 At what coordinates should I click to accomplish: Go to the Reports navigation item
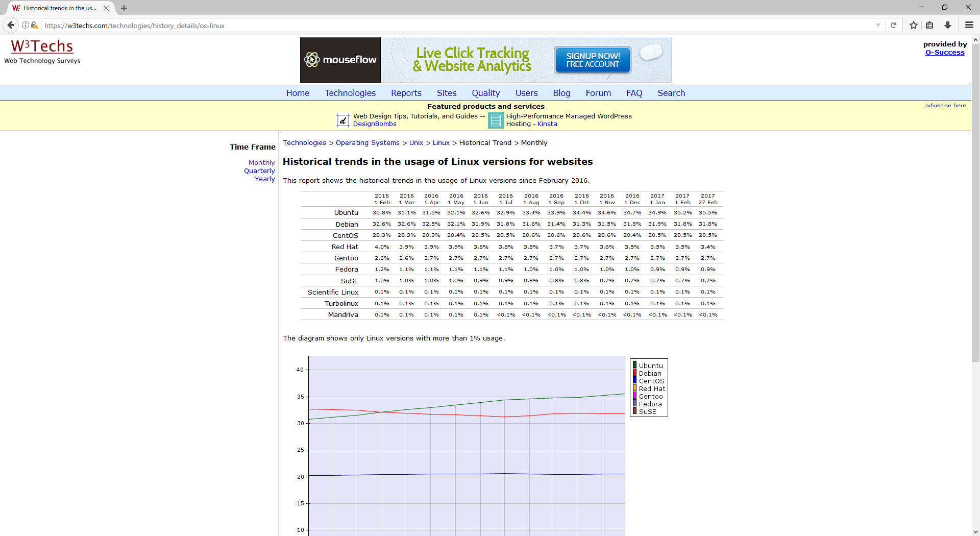[x=406, y=93]
